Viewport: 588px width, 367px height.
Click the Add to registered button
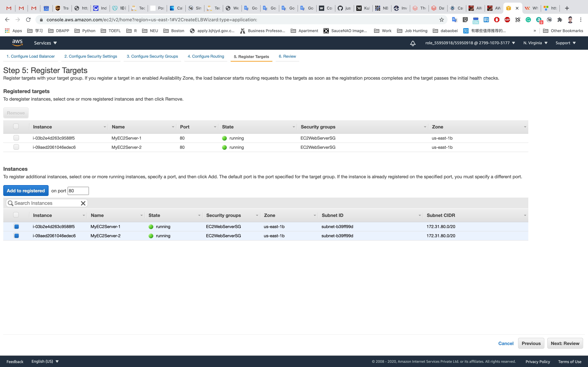(26, 191)
